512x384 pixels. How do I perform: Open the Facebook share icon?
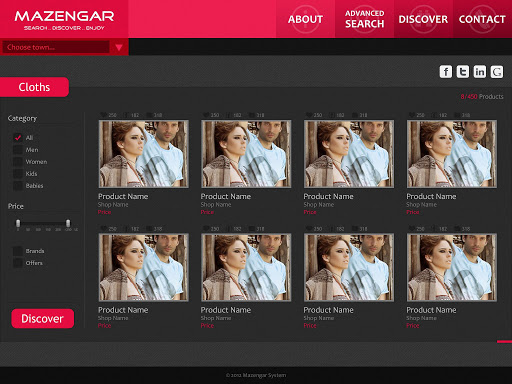(x=446, y=72)
